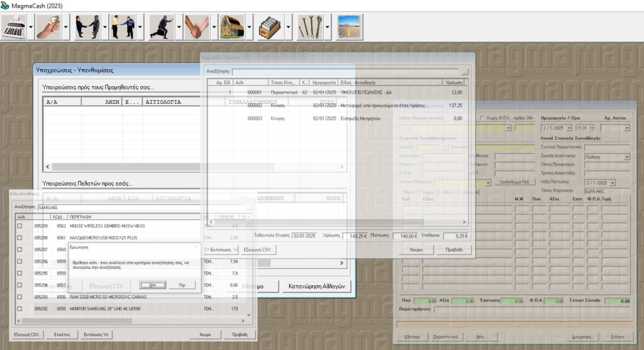
Task: Expand dropdown arrow next to wrenches icon
Action: coord(328,27)
